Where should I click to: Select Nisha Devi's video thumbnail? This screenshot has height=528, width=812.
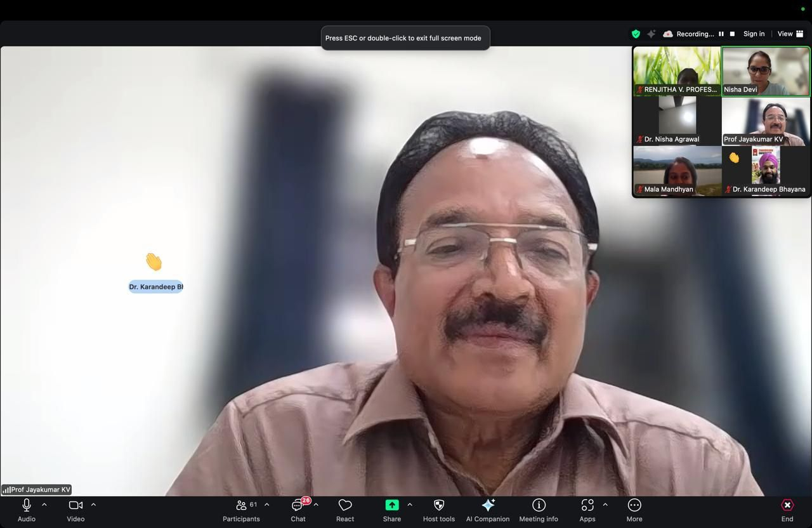(766, 71)
